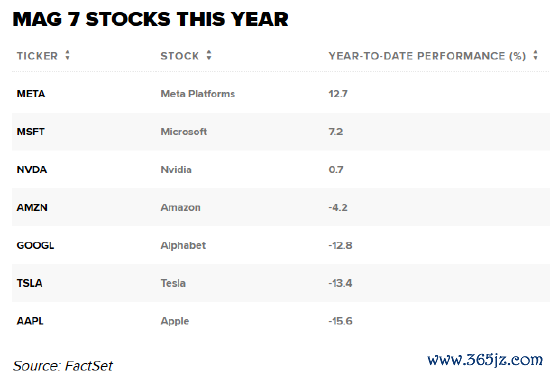Select the MSFT ticker cell
Screen dimensions: 550x375
click(31, 132)
